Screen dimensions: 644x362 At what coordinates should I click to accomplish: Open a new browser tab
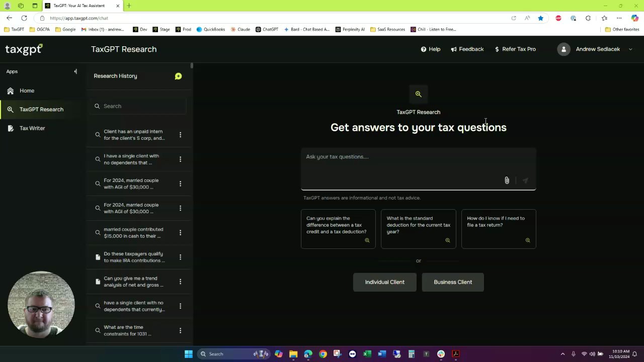tap(129, 6)
